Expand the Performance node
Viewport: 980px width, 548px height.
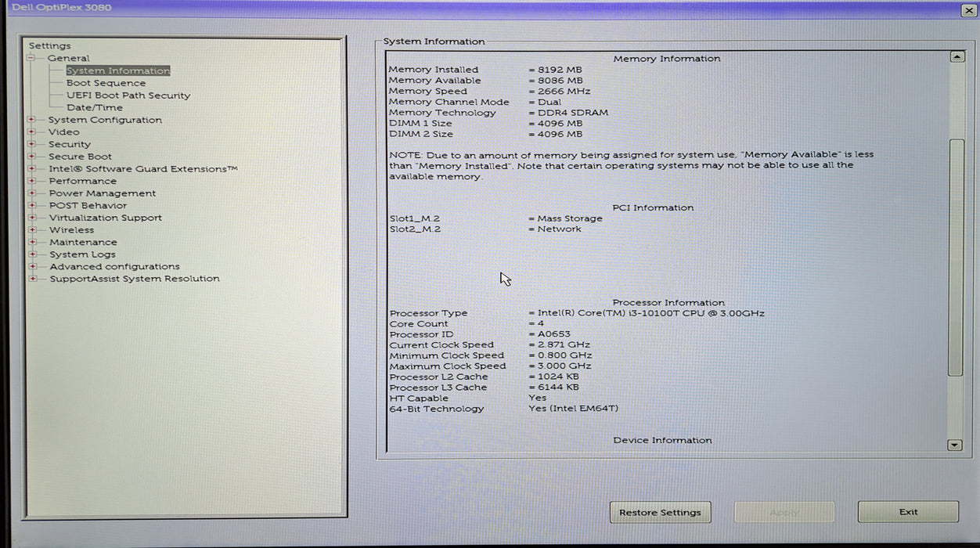pyautogui.click(x=31, y=181)
